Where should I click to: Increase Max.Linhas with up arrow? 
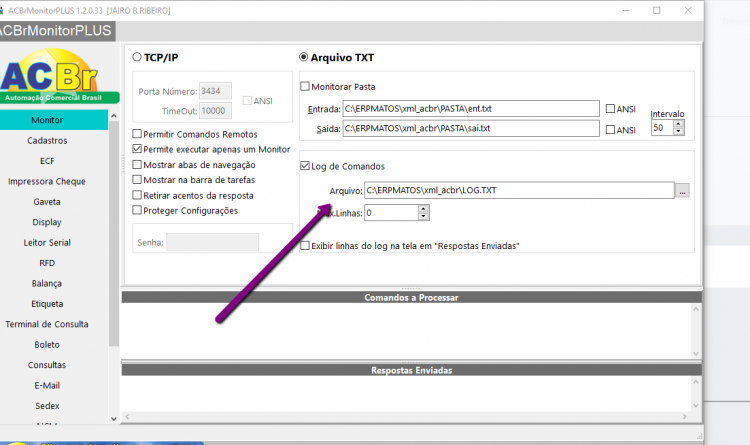tap(423, 209)
